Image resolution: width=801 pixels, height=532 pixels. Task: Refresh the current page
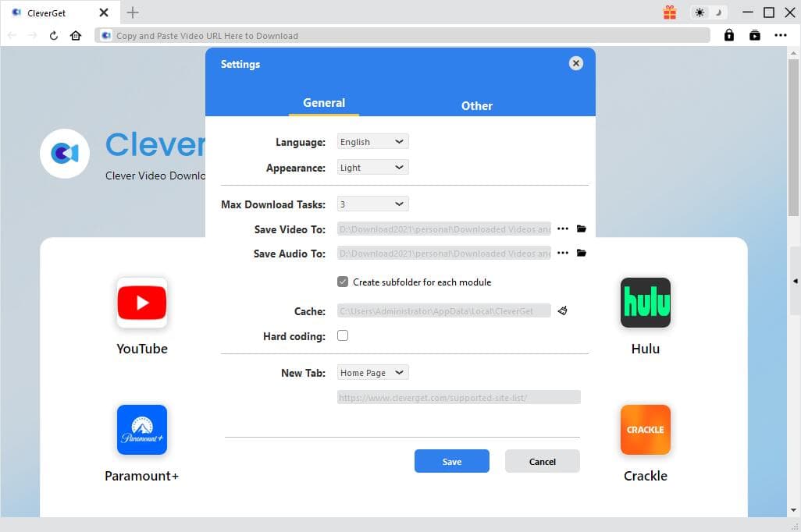tap(53, 35)
